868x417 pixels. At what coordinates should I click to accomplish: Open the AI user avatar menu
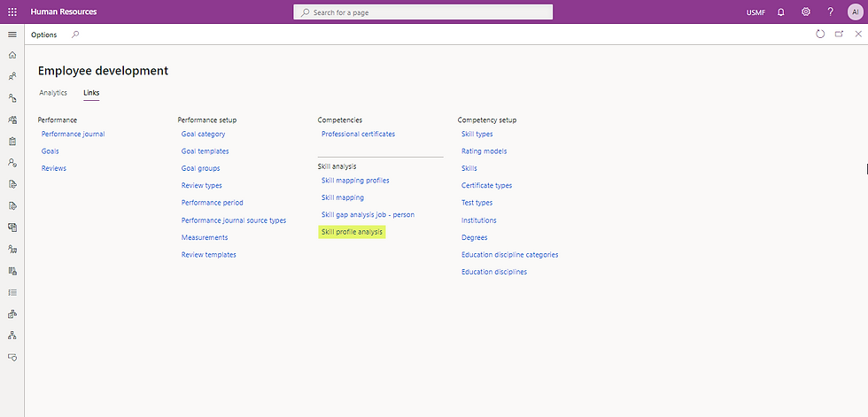(856, 12)
